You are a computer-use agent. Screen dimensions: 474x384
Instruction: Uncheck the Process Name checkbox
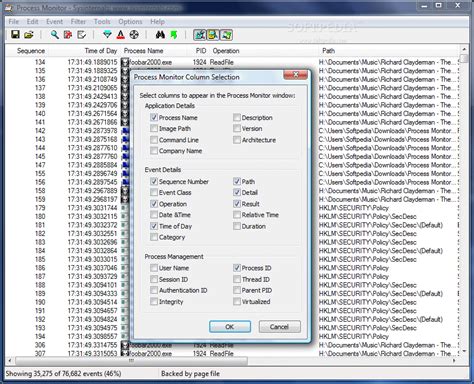point(154,117)
